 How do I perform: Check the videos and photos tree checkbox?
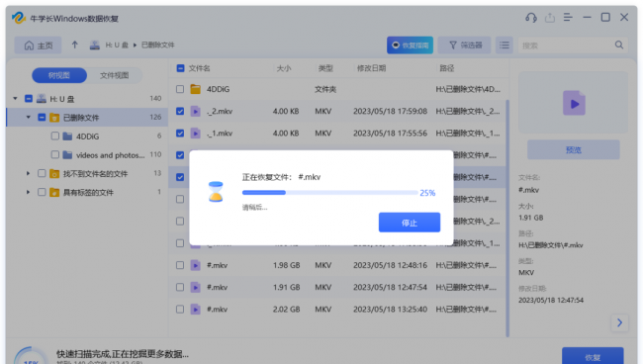pyautogui.click(x=54, y=154)
